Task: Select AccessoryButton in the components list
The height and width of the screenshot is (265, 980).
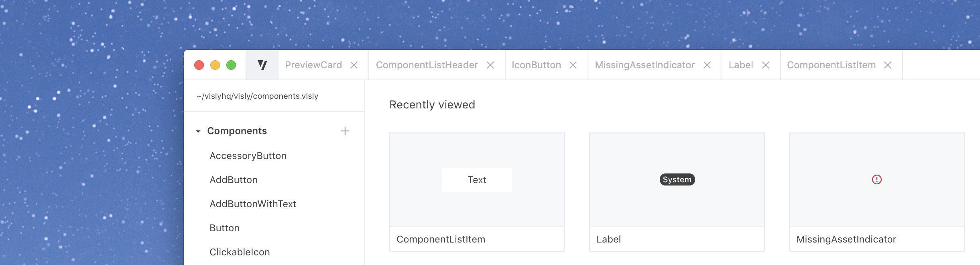Action: pos(248,156)
